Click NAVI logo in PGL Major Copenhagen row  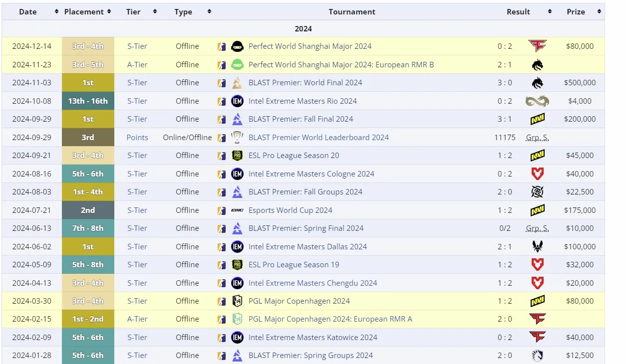pyautogui.click(x=537, y=301)
